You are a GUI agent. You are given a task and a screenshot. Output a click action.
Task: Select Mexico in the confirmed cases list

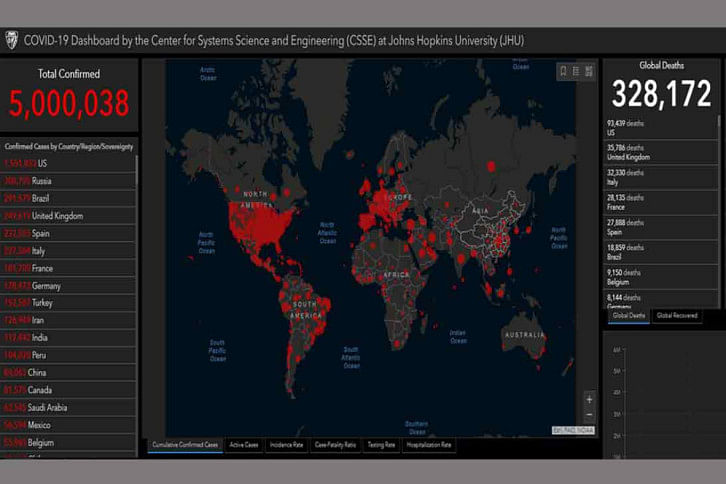click(68, 425)
